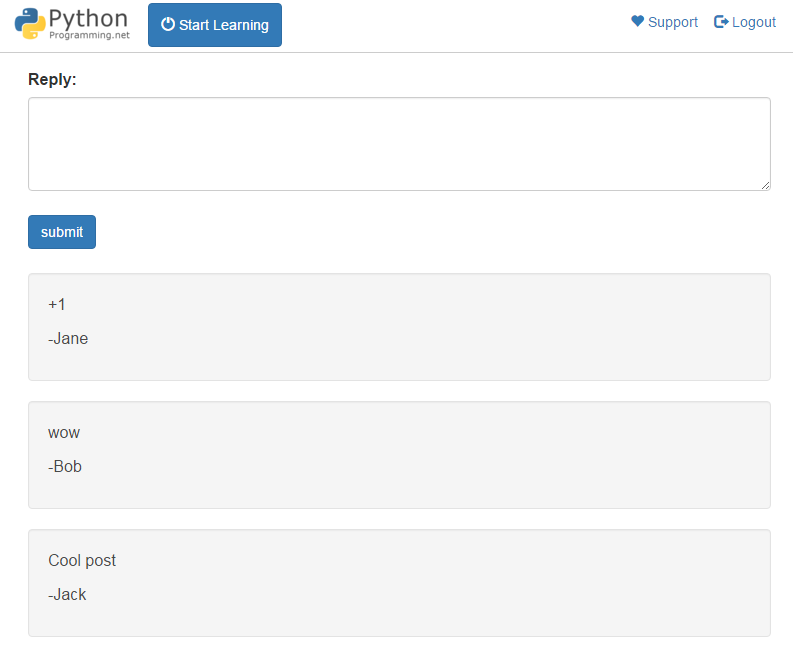The width and height of the screenshot is (793, 649).
Task: Click the "Python" site title text
Action: pos(89,18)
